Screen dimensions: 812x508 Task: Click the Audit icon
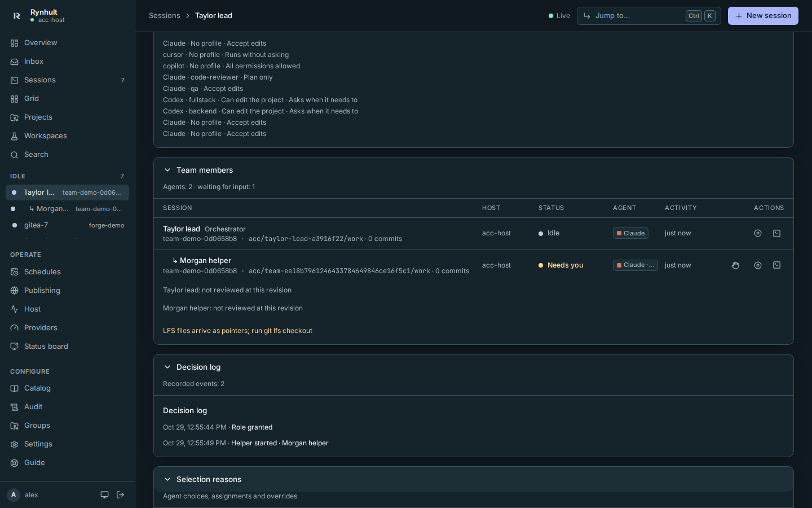15,407
